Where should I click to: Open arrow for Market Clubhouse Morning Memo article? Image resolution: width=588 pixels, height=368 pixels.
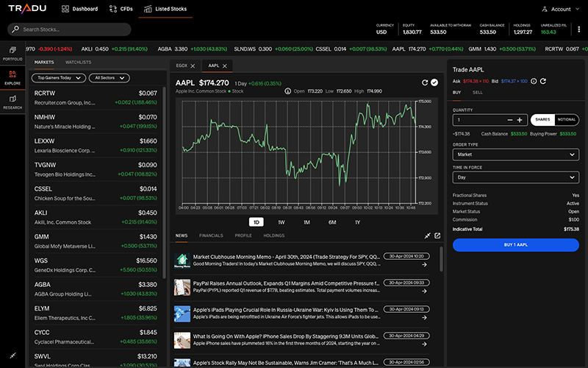click(x=425, y=265)
